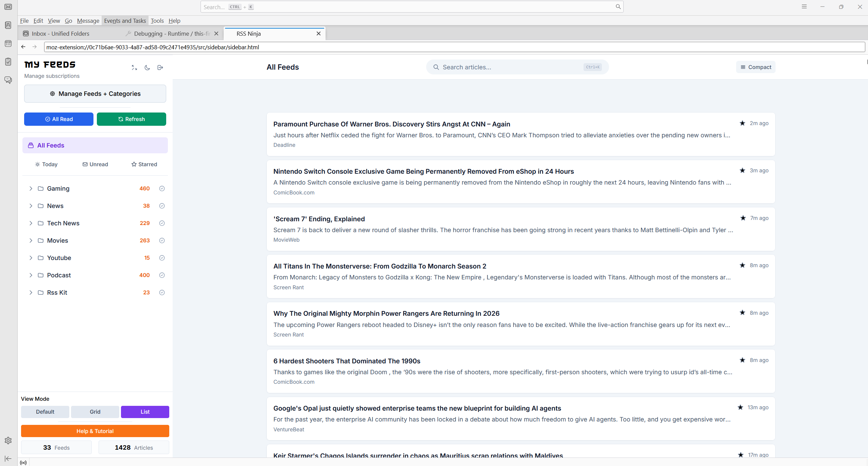Switch view mode to Grid
This screenshot has height=466, width=868.
(95, 412)
